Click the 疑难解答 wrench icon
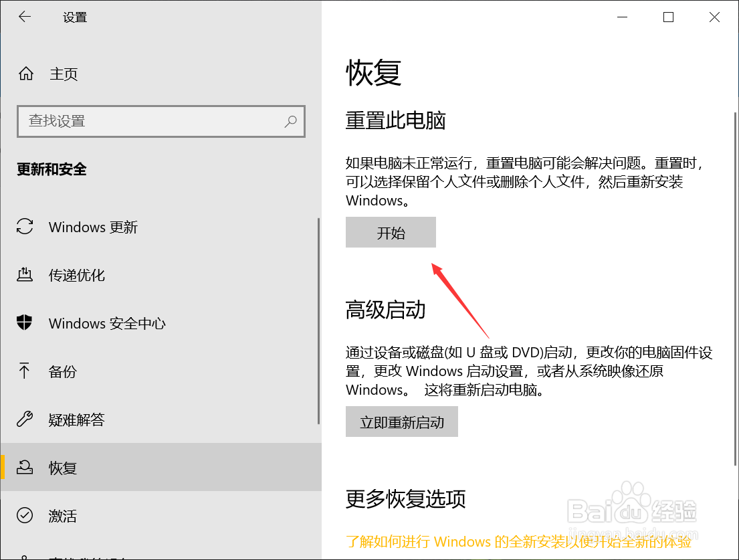Image resolution: width=739 pixels, height=560 pixels. (x=25, y=419)
